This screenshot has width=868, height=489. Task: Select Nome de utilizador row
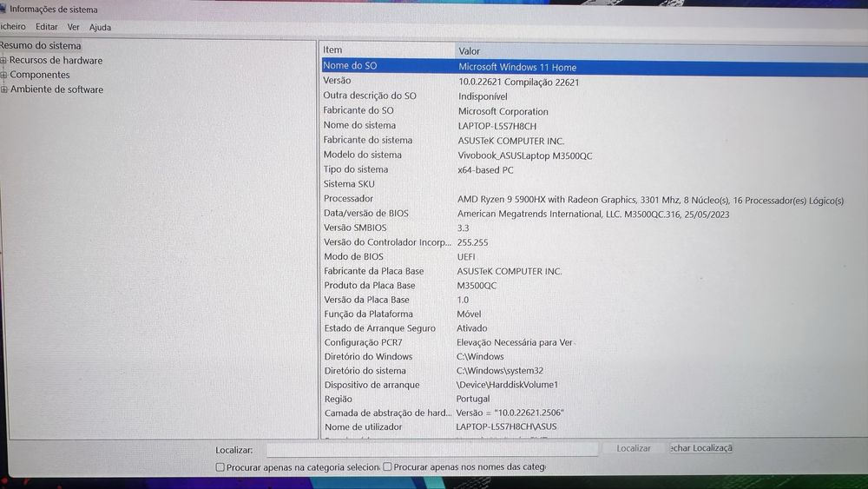click(x=595, y=426)
